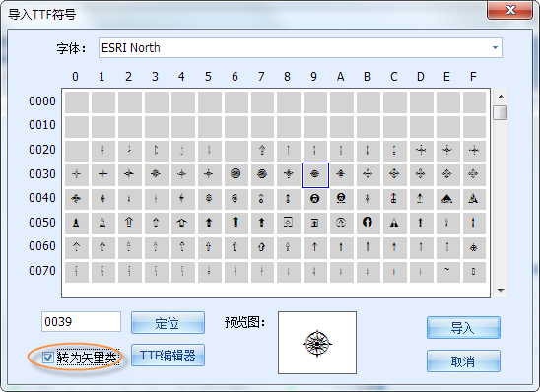
Task: Select the thin up arrow at code 0060
Action: [77, 247]
